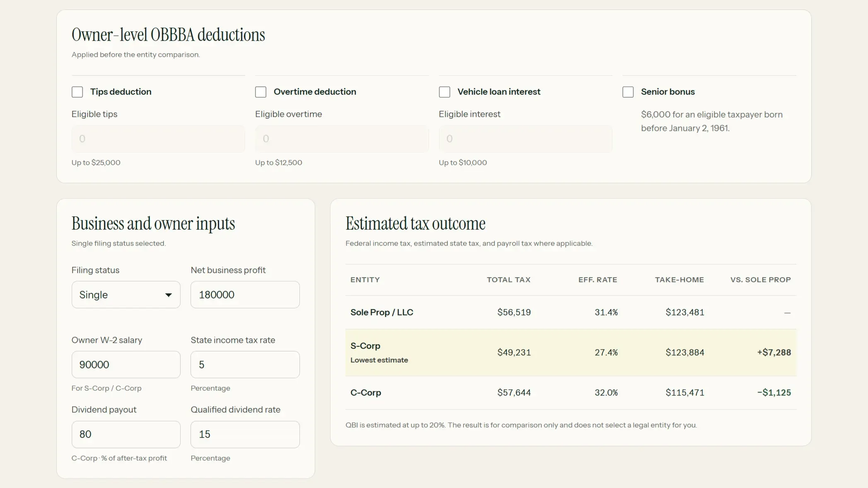868x488 pixels.
Task: Click Sole Prop total tax $56,519
Action: (x=514, y=313)
